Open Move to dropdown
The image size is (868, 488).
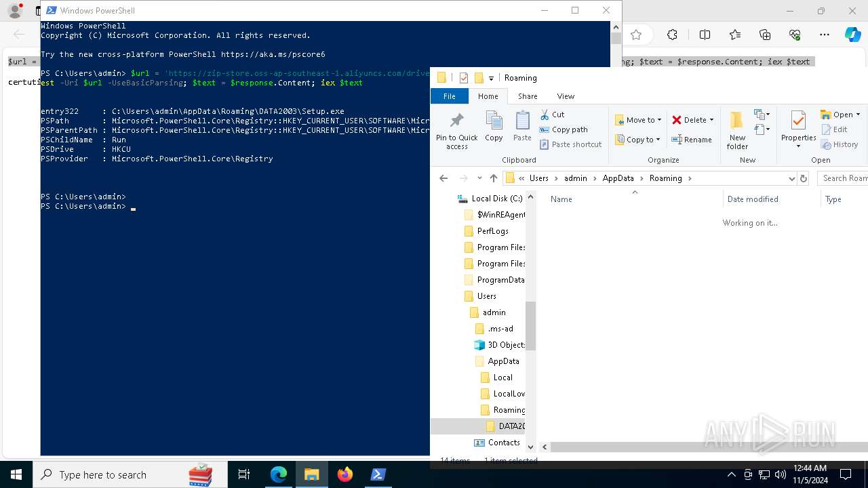pos(638,120)
